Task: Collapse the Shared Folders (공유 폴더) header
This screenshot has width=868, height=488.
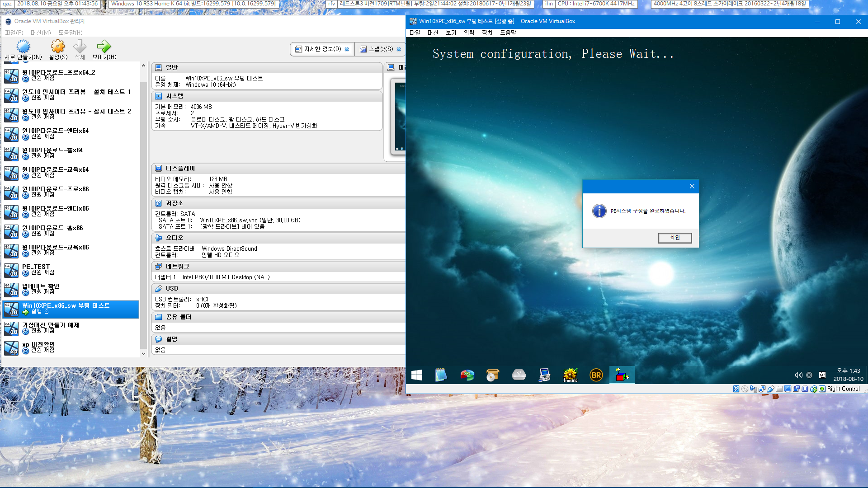Action: 278,317
